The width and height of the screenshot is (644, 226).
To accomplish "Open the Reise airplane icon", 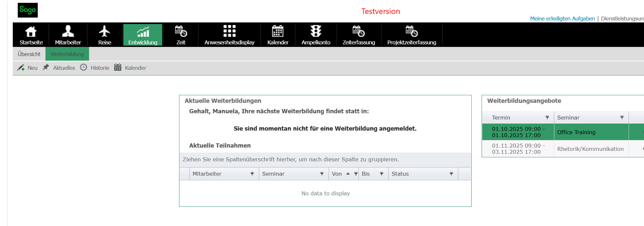I will click(x=105, y=32).
